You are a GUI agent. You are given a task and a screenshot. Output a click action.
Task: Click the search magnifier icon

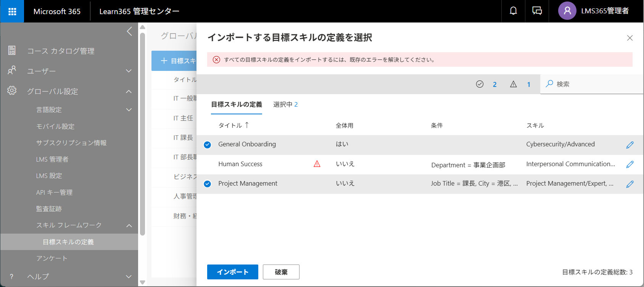tap(549, 84)
